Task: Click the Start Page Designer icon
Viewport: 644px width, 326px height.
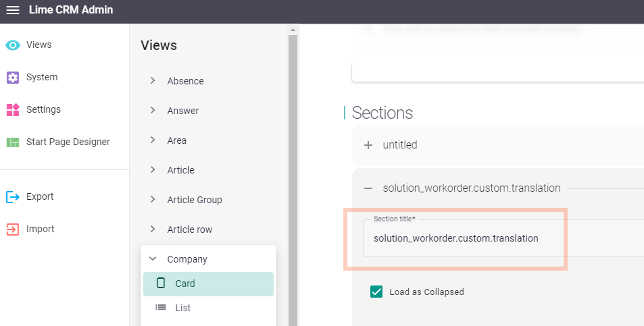Action: [13, 142]
